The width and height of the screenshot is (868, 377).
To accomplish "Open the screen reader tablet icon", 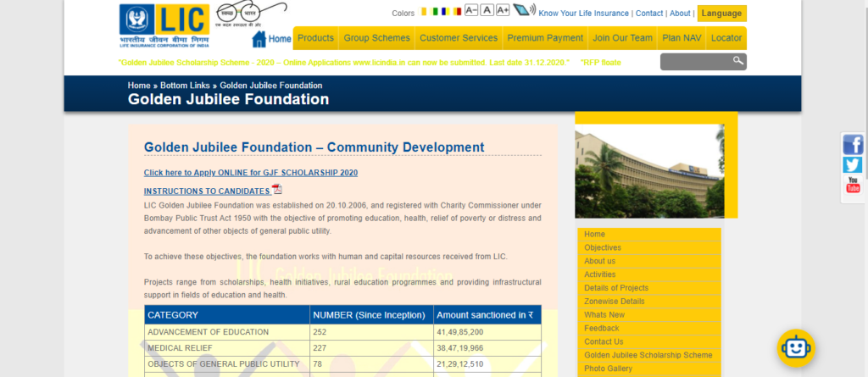I will pyautogui.click(x=524, y=9).
